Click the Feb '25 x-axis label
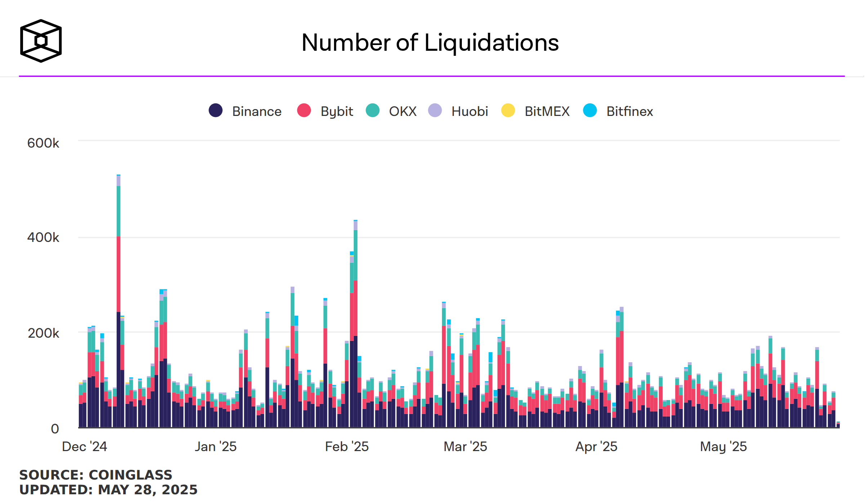The height and width of the screenshot is (504, 865). [x=347, y=447]
